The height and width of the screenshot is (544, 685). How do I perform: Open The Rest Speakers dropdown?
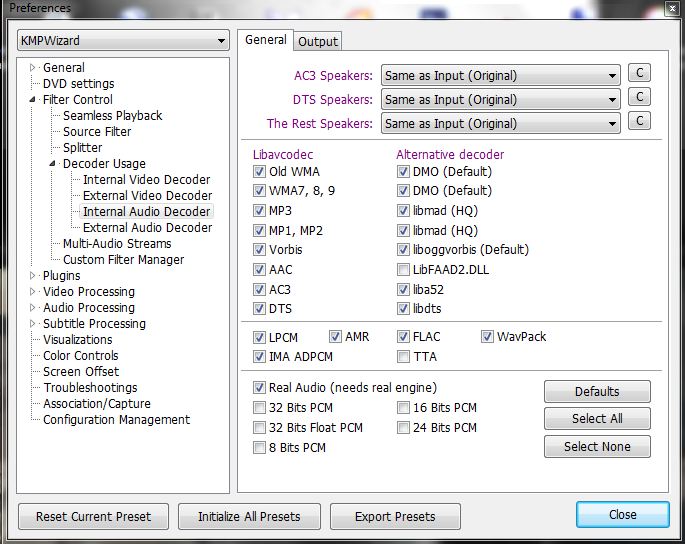click(501, 124)
